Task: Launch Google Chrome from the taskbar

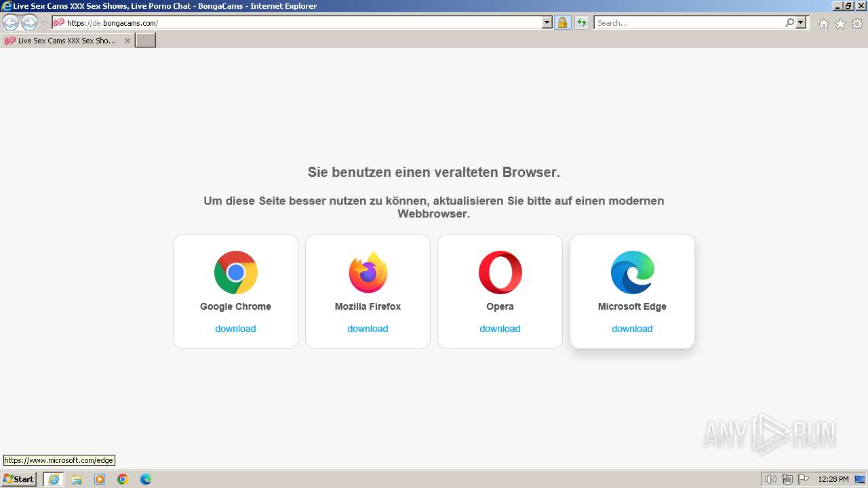Action: (x=123, y=479)
